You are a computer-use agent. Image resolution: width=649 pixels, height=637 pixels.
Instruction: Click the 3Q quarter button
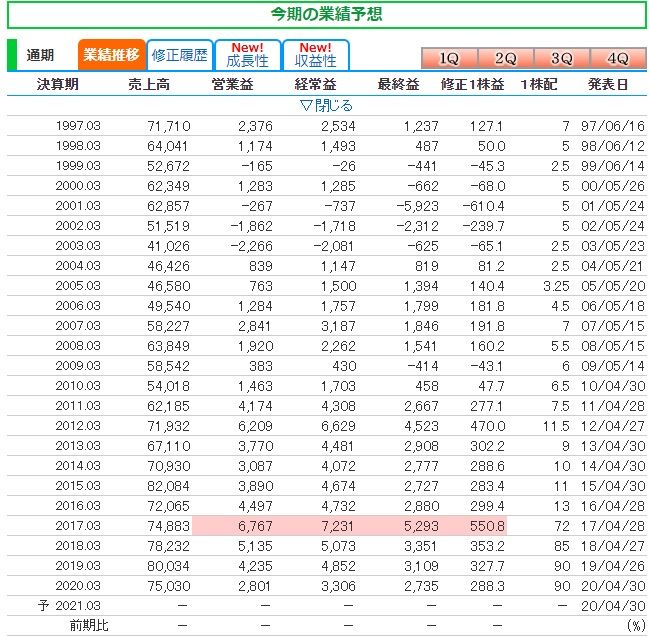click(x=561, y=58)
